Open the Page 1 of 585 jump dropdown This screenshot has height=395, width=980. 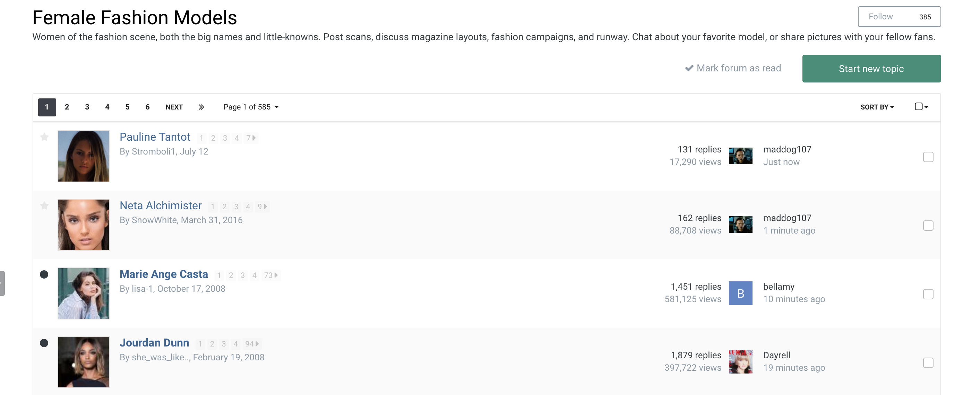251,107
